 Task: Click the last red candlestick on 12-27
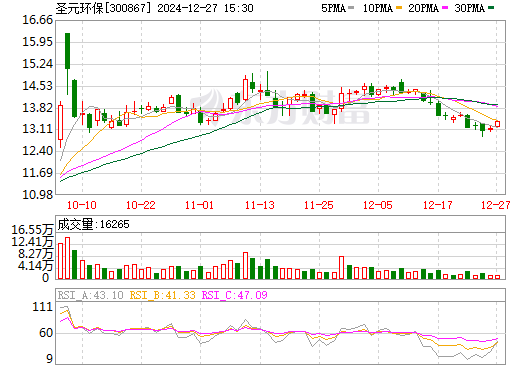pos(498,124)
